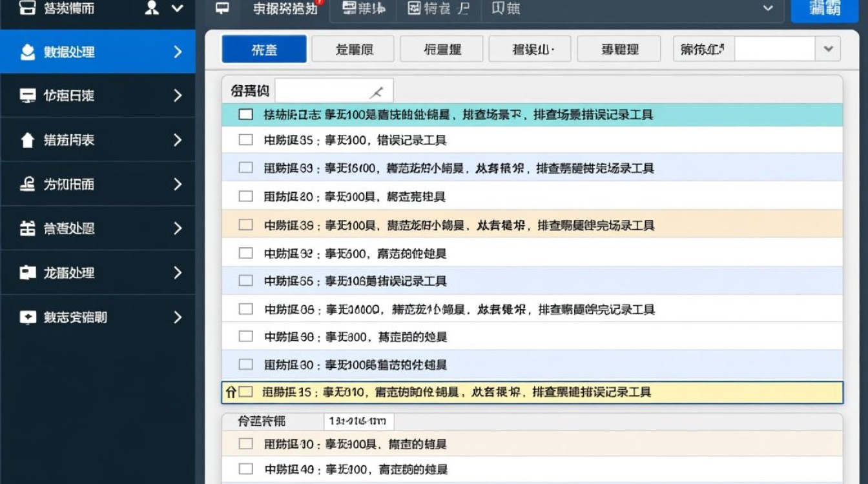Switch to the second tab in the toolbar

coord(363,8)
